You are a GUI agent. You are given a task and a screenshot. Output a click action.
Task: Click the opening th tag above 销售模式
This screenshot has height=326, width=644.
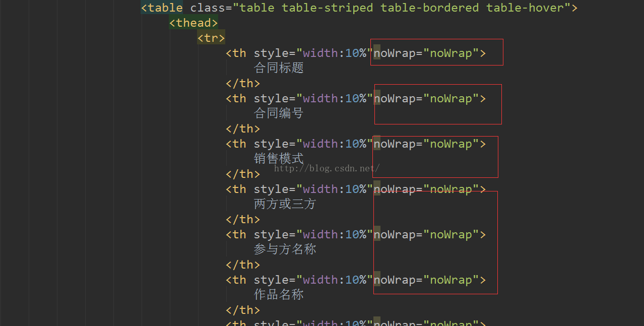pos(236,144)
